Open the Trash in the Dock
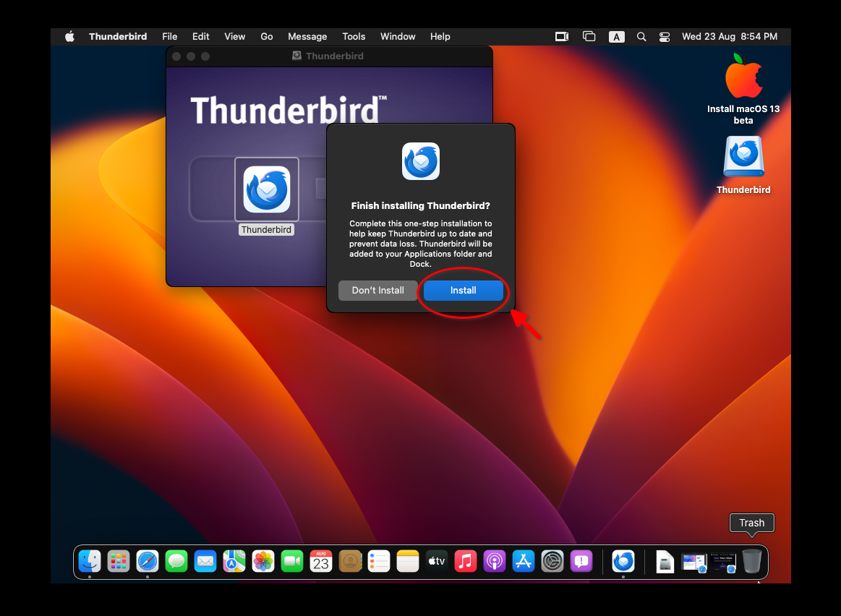The width and height of the screenshot is (841, 616). click(x=752, y=561)
